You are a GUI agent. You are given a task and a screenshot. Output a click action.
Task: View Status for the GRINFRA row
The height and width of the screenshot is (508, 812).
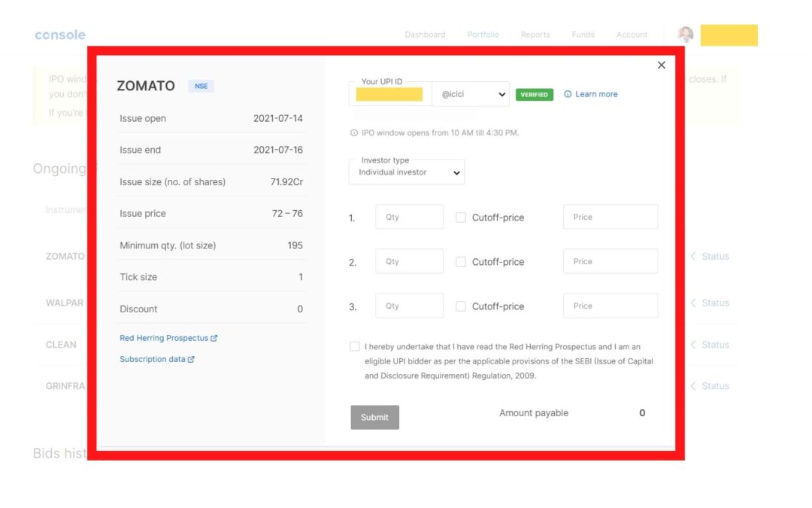710,386
